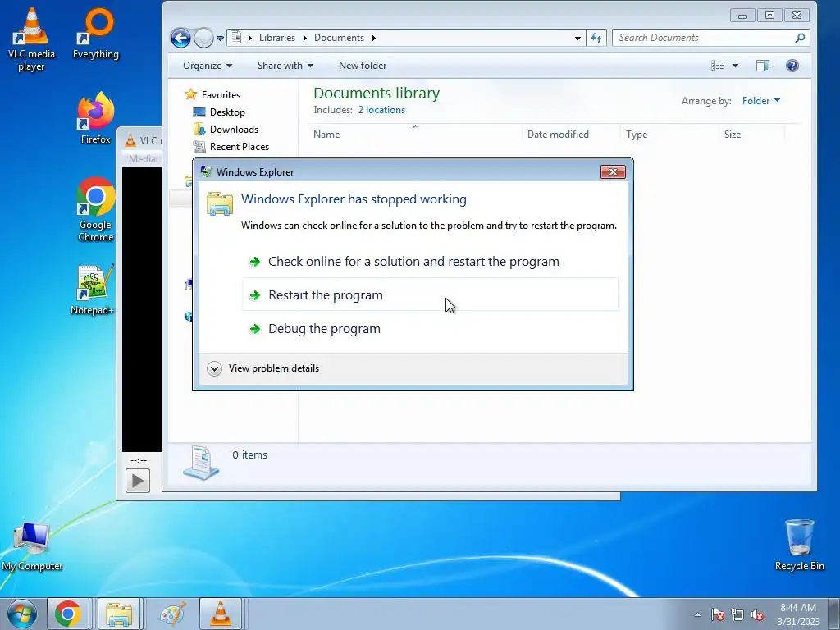Click the Paint taskbar icon
The width and height of the screenshot is (840, 630).
coord(172,614)
